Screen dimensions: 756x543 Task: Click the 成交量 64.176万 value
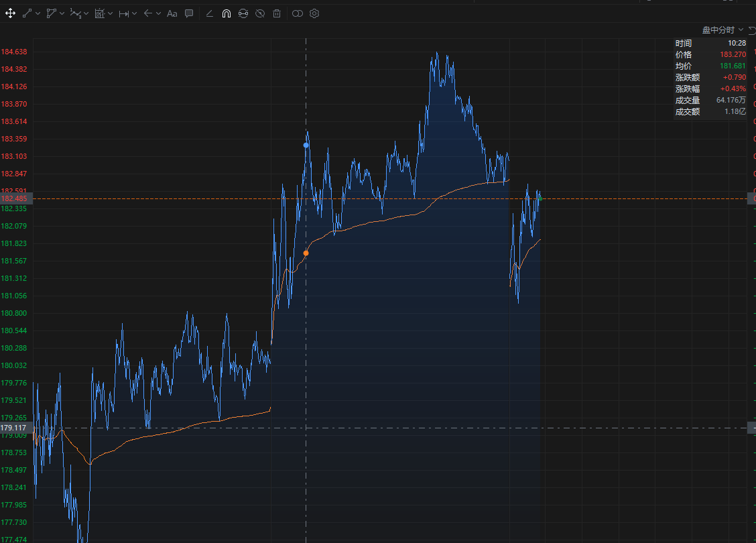coord(731,101)
